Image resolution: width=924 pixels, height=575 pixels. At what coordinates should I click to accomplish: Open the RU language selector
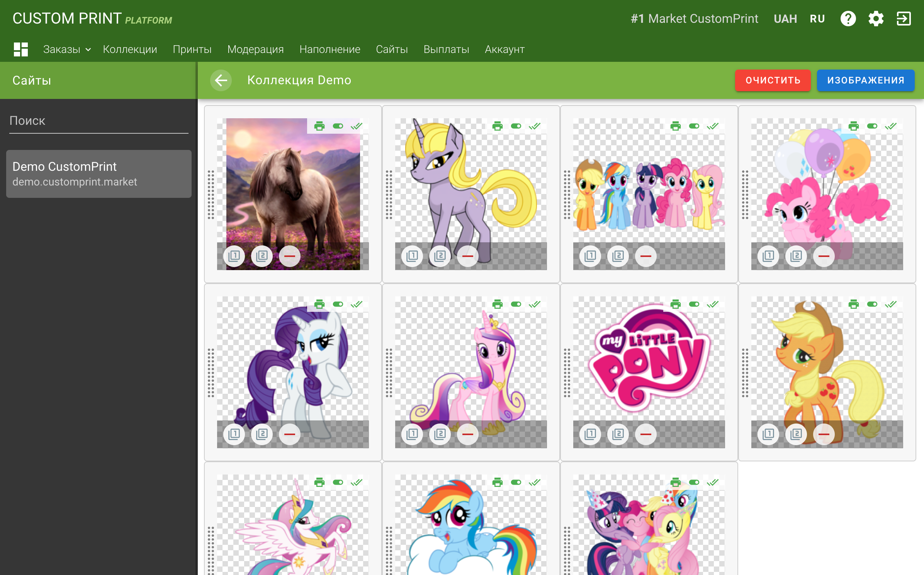[x=817, y=19]
